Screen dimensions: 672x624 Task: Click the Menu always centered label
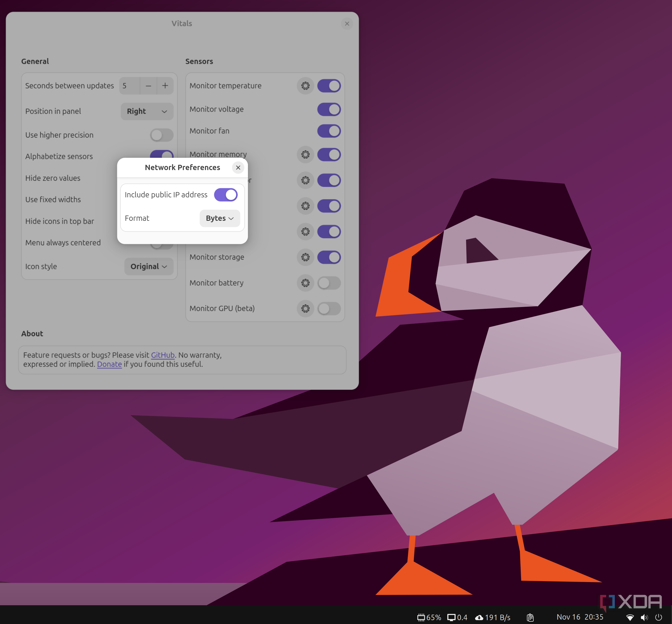point(63,243)
